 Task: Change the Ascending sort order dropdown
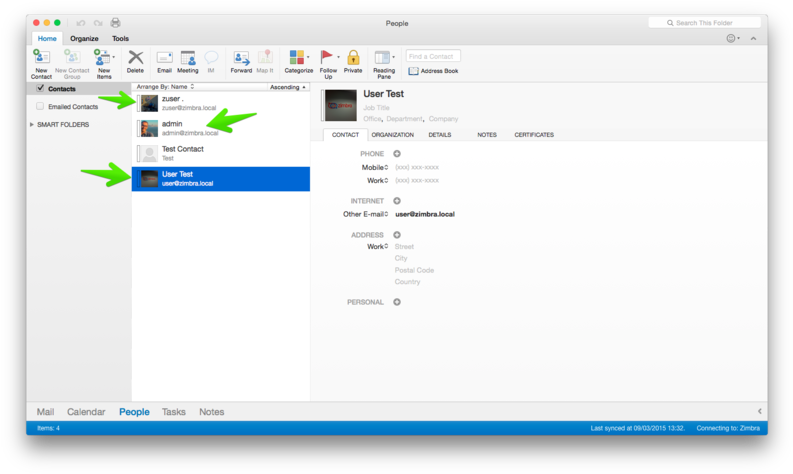coord(288,87)
